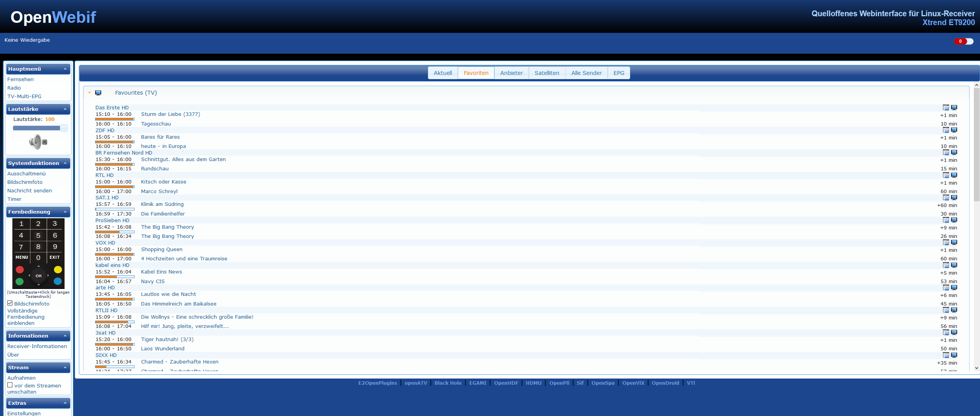Enable 'vor dem Streamen umschalten' checkbox

click(x=10, y=385)
